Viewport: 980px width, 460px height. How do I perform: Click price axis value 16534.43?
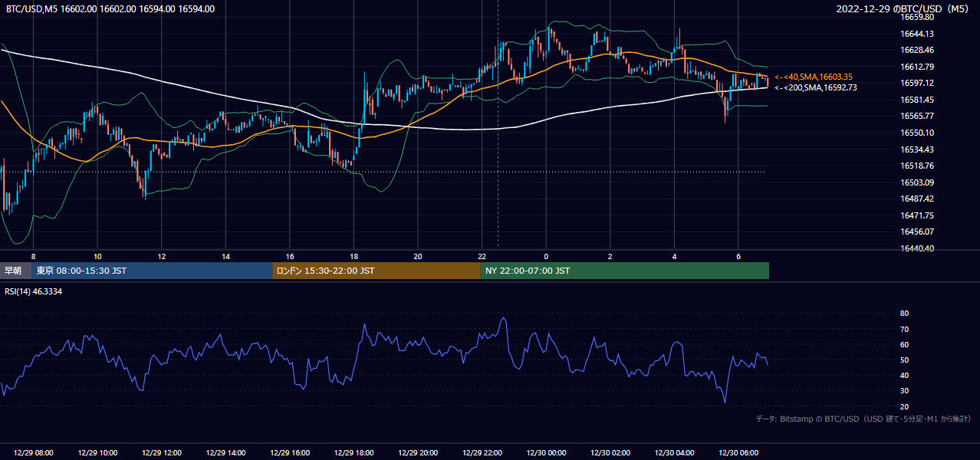click(x=916, y=149)
